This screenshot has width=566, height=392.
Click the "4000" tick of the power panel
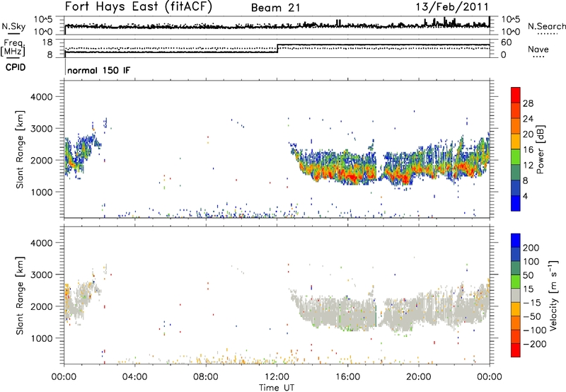42,97
